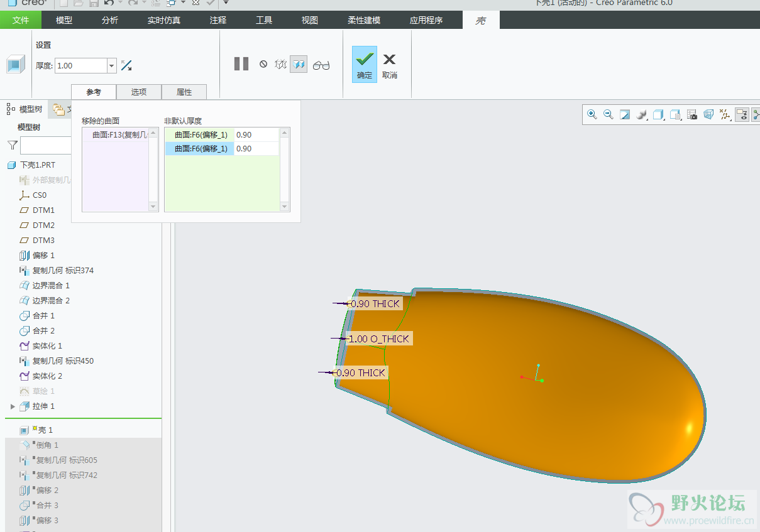Viewport: 760px width, 532px height.
Task: Open the thickness value dropdown
Action: (112, 65)
